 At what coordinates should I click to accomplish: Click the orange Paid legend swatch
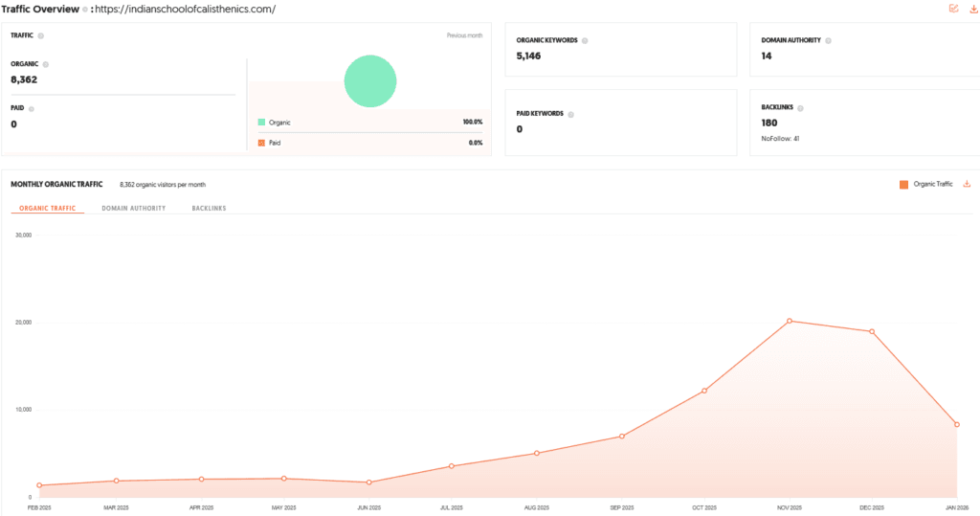click(261, 143)
